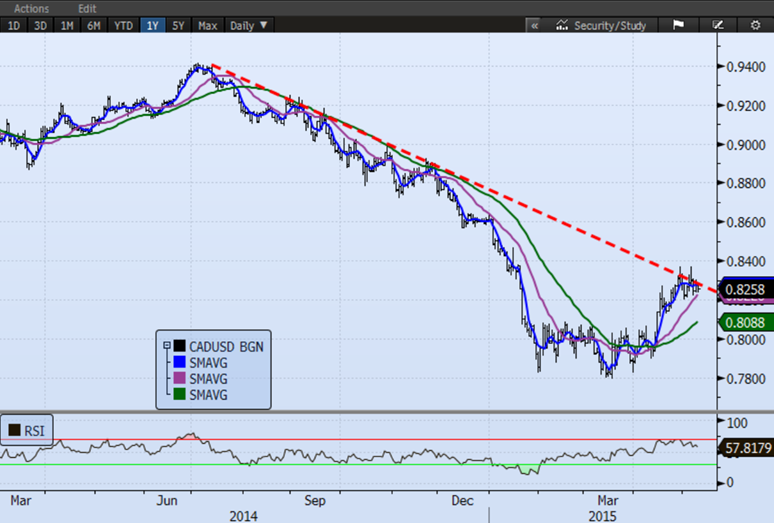
Task: Click the blue SMAVG color swatch
Action: [x=180, y=363]
